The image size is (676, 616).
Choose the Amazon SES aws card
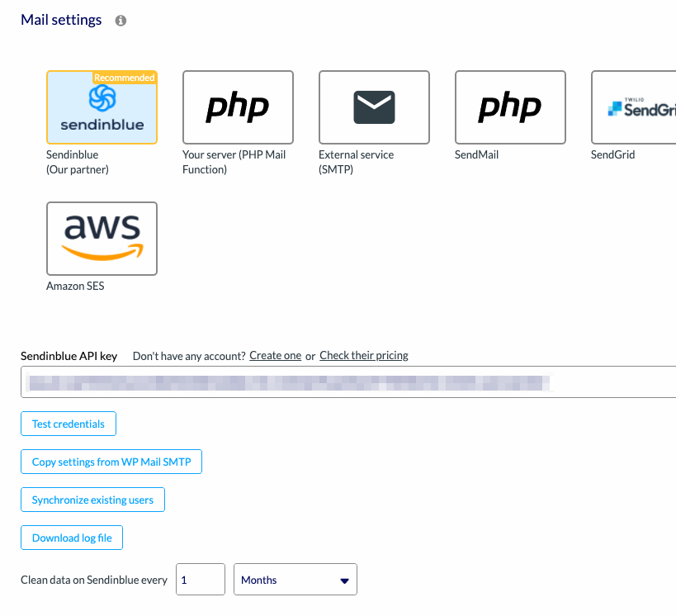(x=102, y=239)
